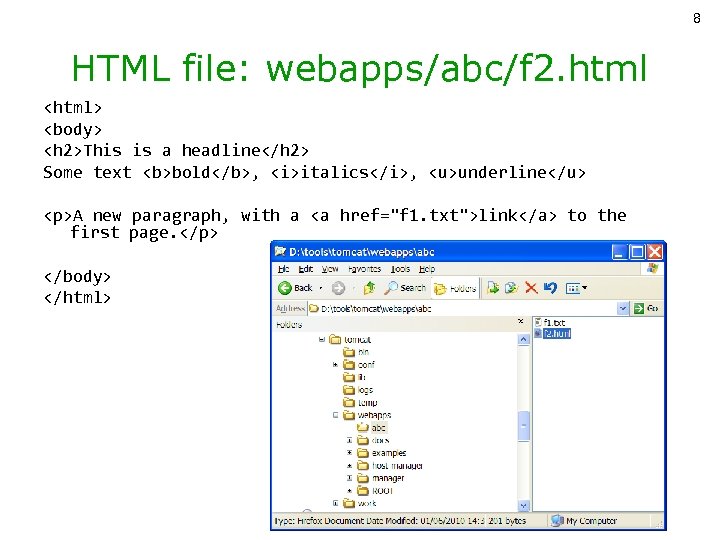This screenshot has width=720, height=540.
Task: Toggle the Folders pane button
Action: coord(455,288)
